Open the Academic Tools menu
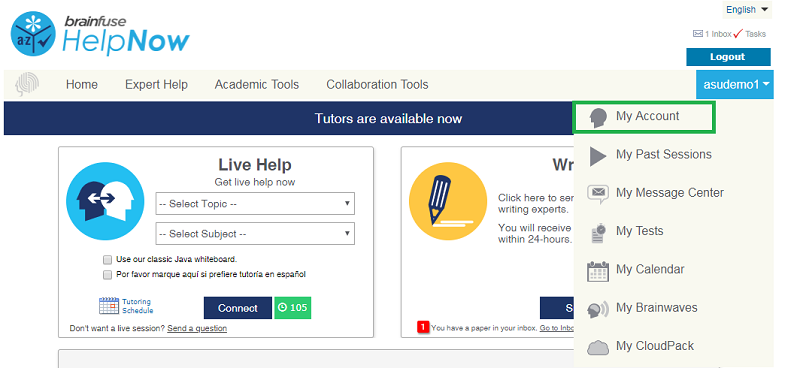The image size is (800, 368). (x=257, y=85)
